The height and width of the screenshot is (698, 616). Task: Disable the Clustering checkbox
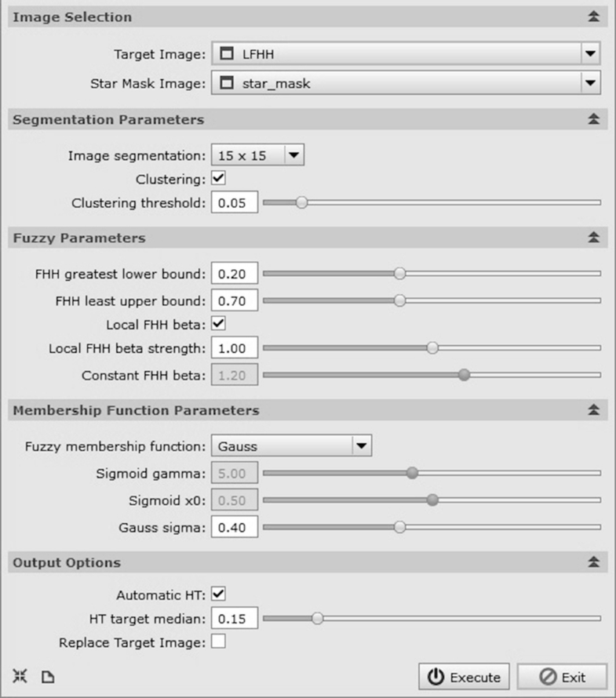pyautogui.click(x=218, y=178)
